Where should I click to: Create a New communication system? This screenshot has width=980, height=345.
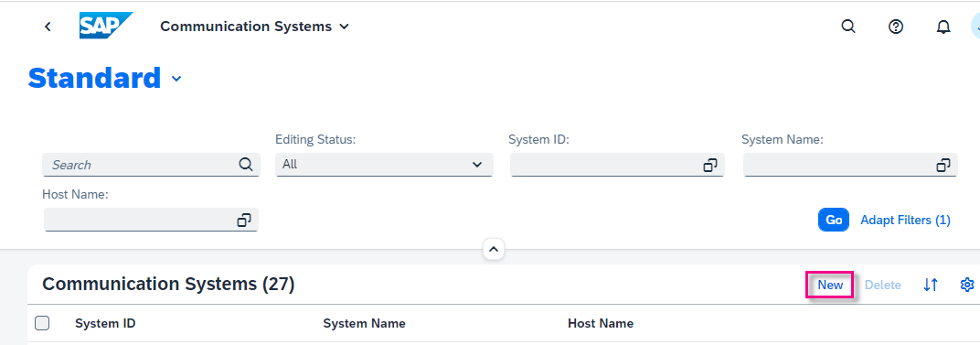click(830, 285)
